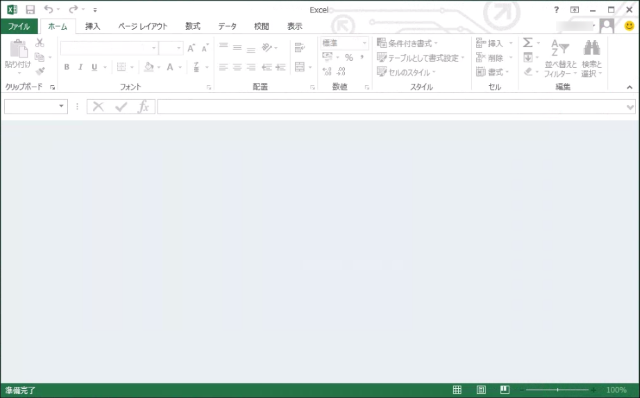Click the Percent Style icon

[x=349, y=57]
